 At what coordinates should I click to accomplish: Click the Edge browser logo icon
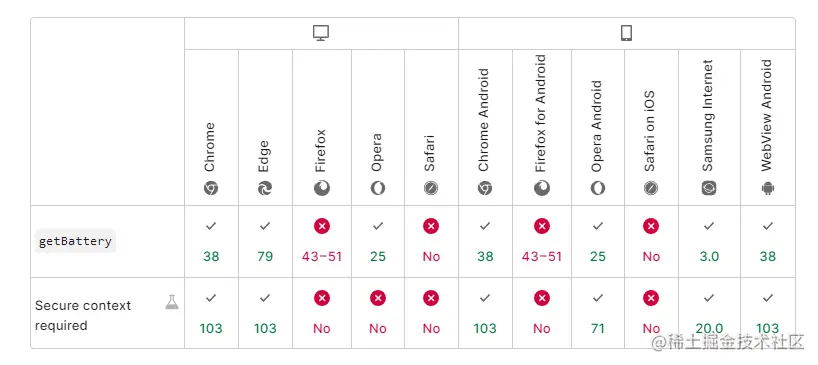tap(265, 188)
